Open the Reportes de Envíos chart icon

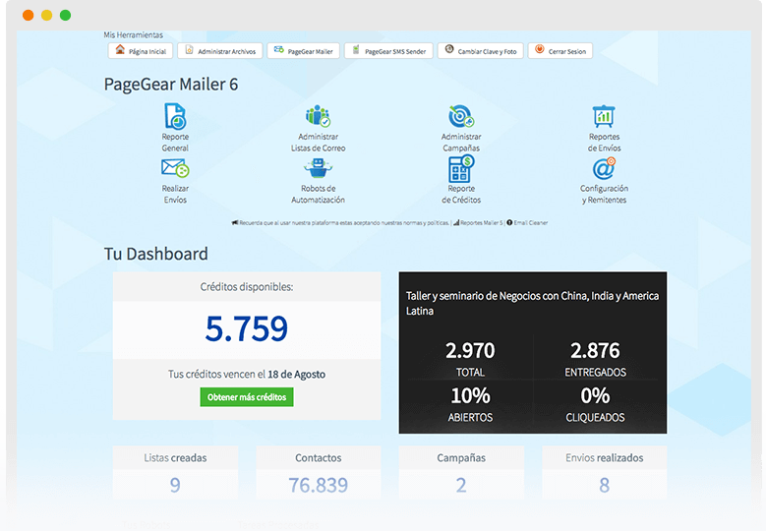[x=604, y=116]
